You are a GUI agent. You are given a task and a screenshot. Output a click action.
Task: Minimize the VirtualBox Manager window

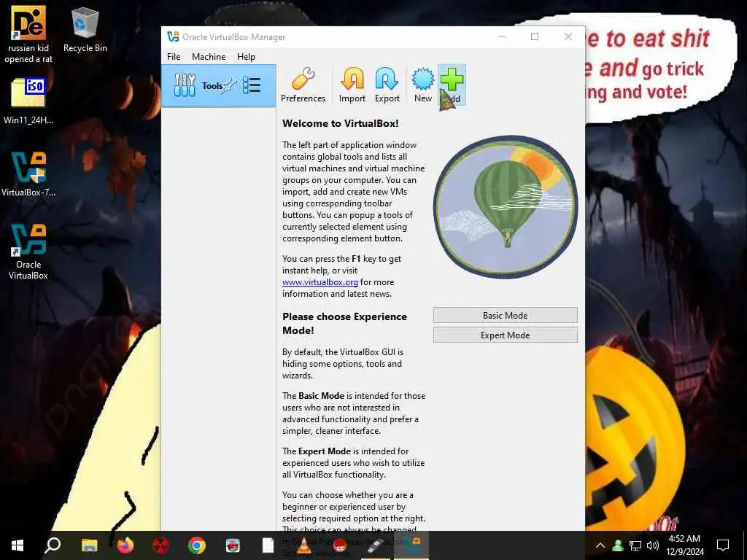[502, 36]
